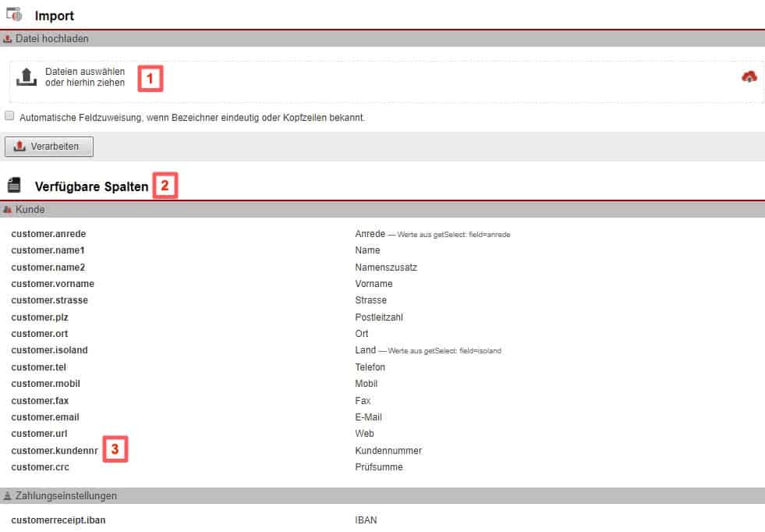Select the customerreceipt.iban column name
Image resolution: width=765 pixels, height=532 pixels.
coord(58,520)
